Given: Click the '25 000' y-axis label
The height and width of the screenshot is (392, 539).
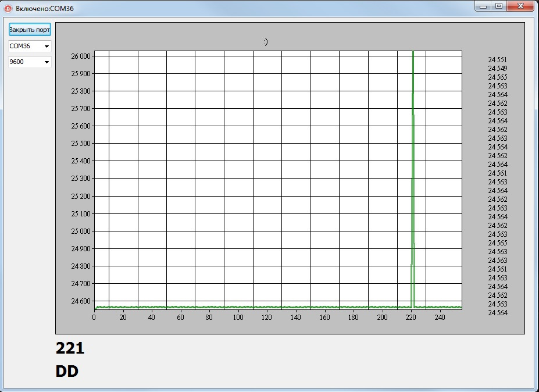Looking at the screenshot, I should tap(81, 231).
